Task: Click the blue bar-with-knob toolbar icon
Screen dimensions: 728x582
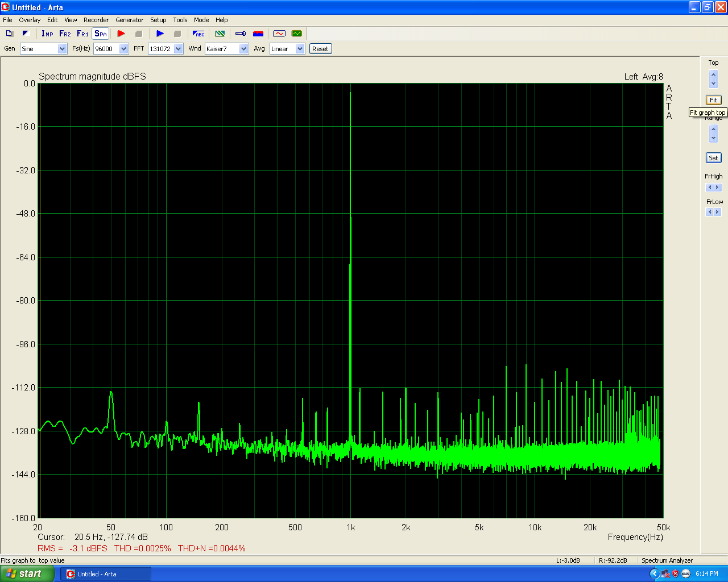Action: point(241,34)
